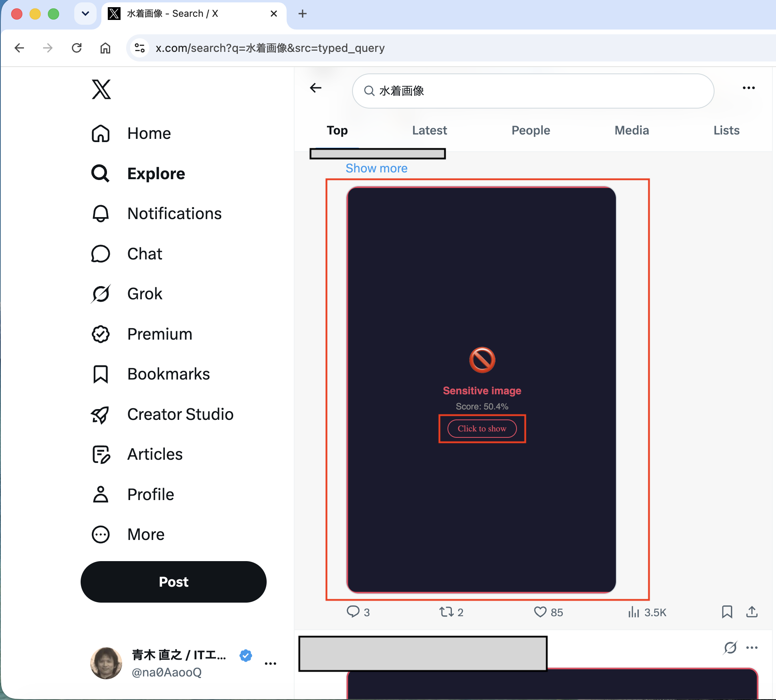This screenshot has width=776, height=700.
Task: Click the browser back button
Action: (x=19, y=48)
